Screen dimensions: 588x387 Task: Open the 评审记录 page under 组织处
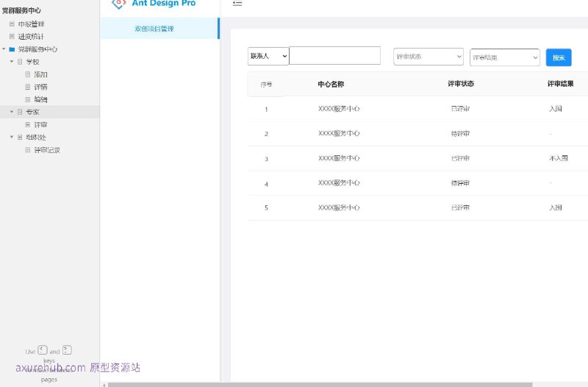point(47,150)
